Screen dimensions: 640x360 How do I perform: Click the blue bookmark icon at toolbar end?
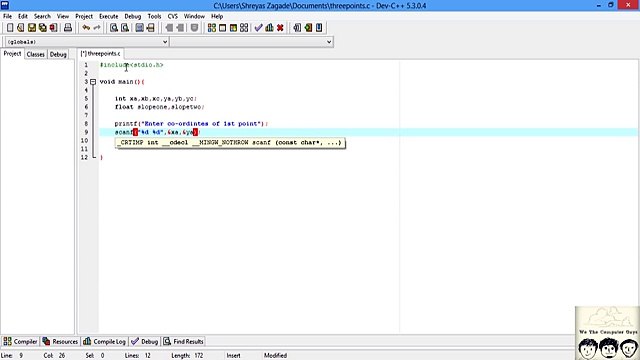(x=319, y=28)
